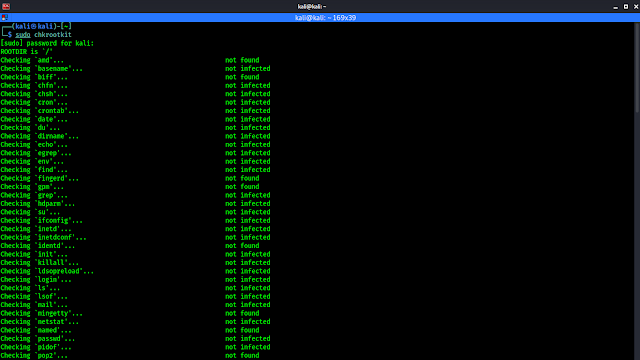Click 'not found' result for amd
Screen dimensions: 640x360
pos(242,60)
